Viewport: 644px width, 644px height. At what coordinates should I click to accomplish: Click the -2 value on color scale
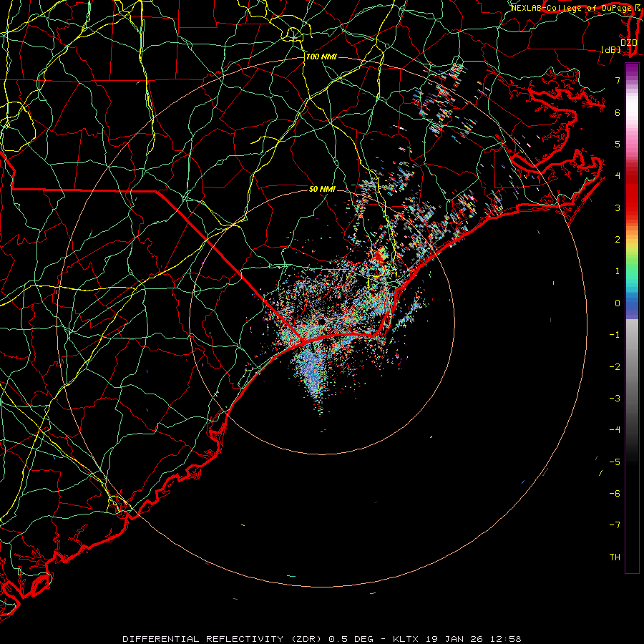615,367
